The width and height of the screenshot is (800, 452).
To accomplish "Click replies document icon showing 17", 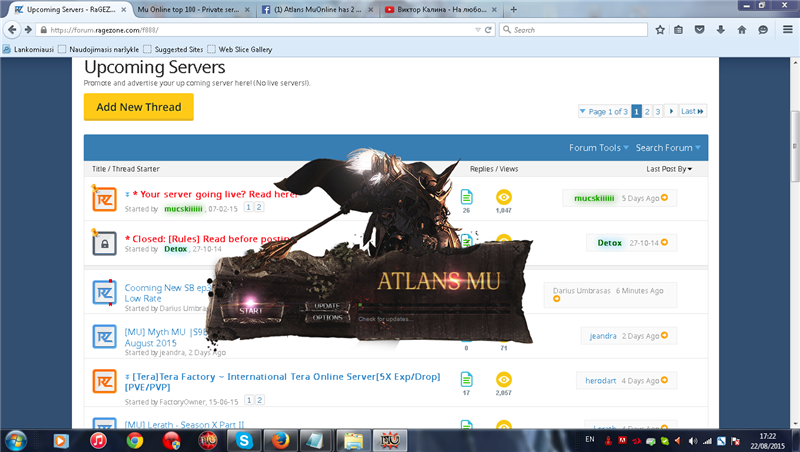I will pyautogui.click(x=466, y=379).
